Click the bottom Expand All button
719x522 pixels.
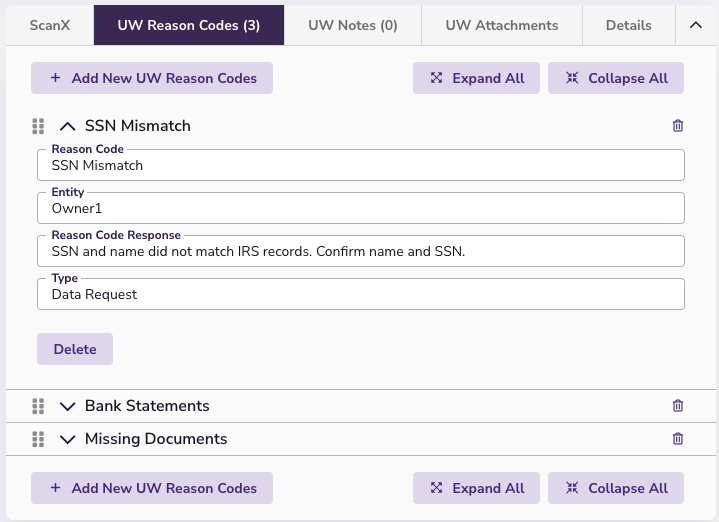pyautogui.click(x=476, y=488)
